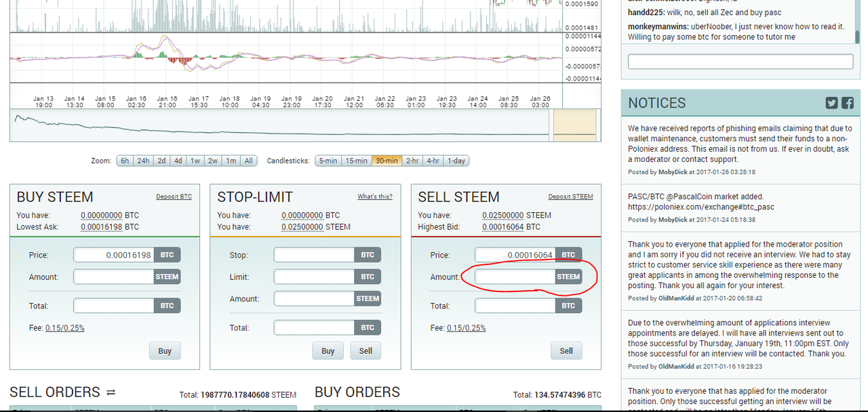
Task: Set chart zoom to All
Action: point(249,161)
